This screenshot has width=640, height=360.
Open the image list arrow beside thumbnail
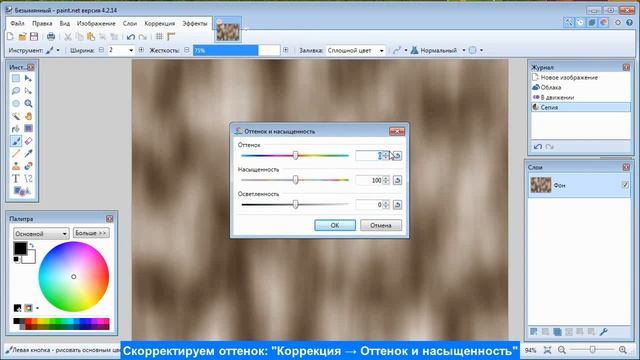tap(246, 29)
